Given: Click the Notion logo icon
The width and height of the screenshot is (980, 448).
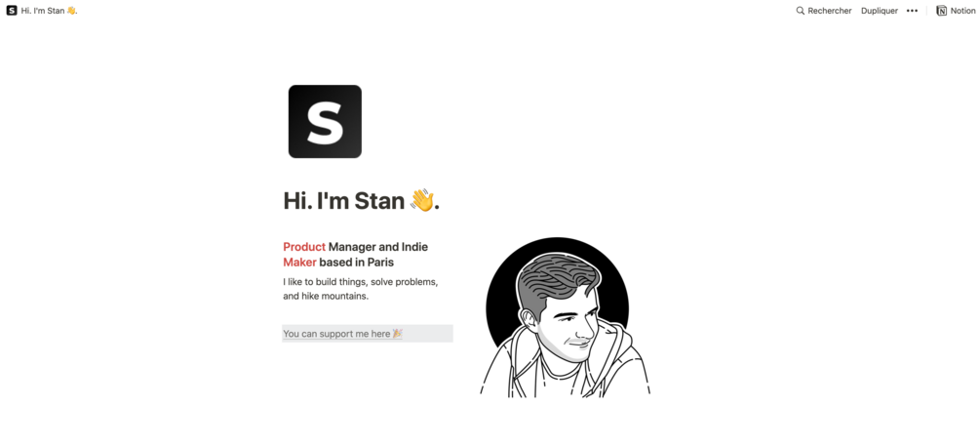Looking at the screenshot, I should click(941, 11).
